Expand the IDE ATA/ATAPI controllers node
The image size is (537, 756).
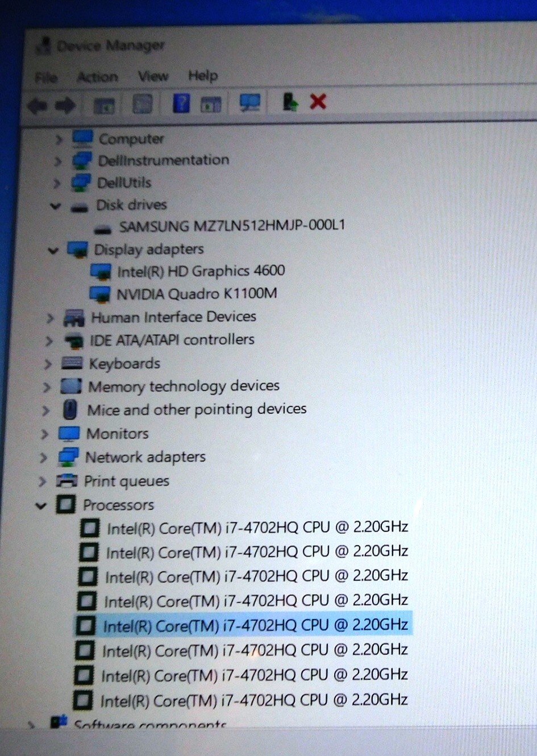[x=49, y=341]
